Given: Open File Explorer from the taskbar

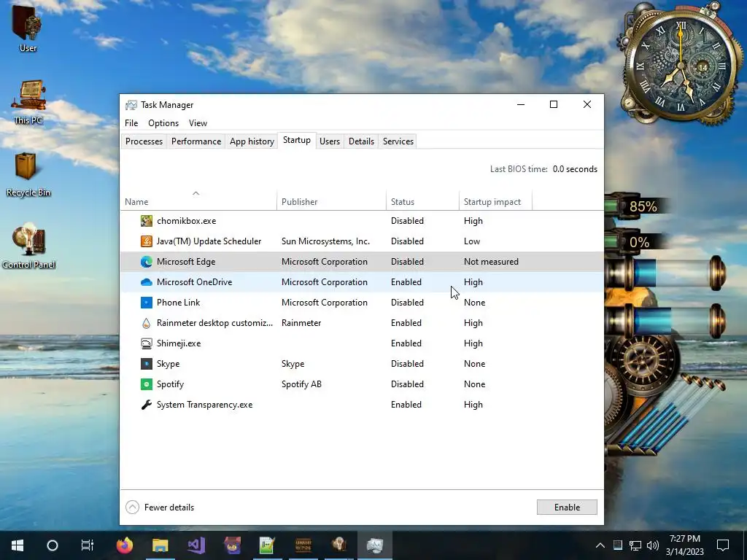Looking at the screenshot, I should [160, 545].
